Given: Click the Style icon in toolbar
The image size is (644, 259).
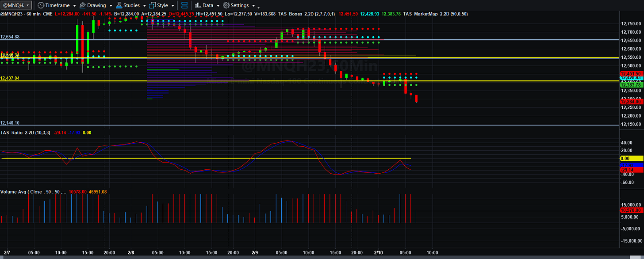Looking at the screenshot, I should click(153, 5).
